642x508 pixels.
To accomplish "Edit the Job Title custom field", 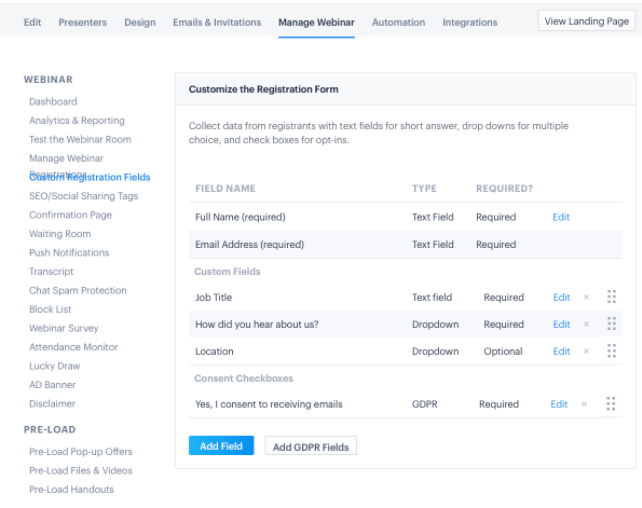I will (x=561, y=297).
